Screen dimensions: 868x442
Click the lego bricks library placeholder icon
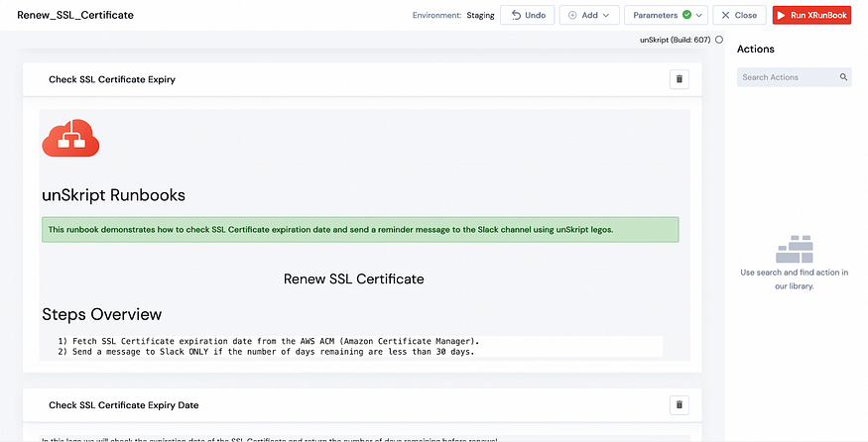click(795, 249)
